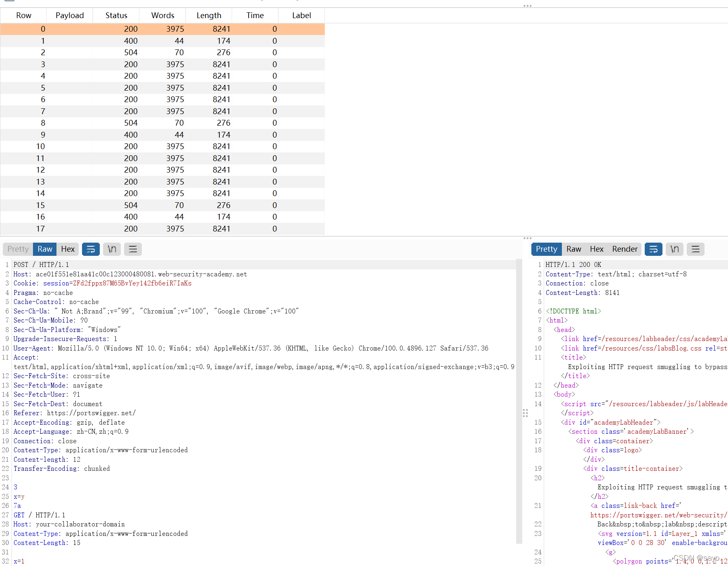Select result row 15 with status 504

coord(162,205)
